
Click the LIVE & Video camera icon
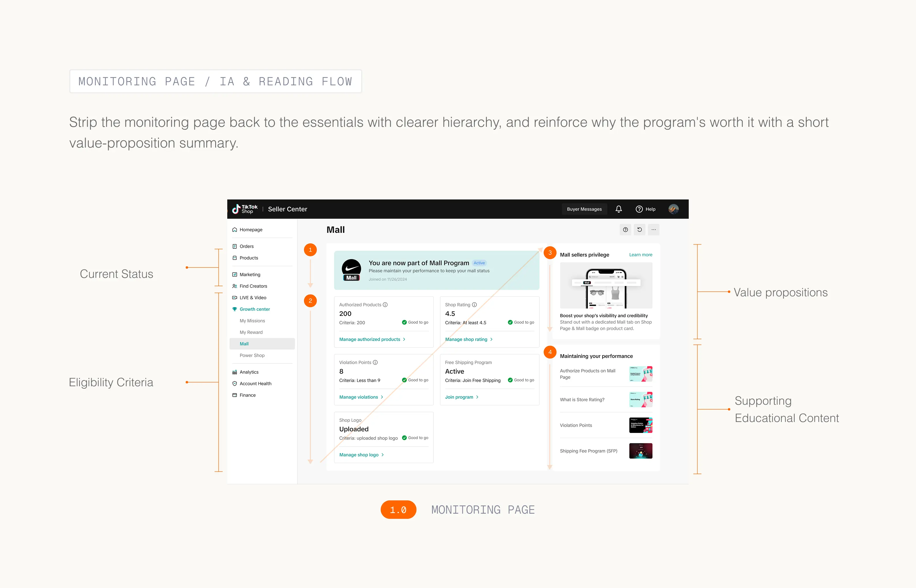pos(234,297)
